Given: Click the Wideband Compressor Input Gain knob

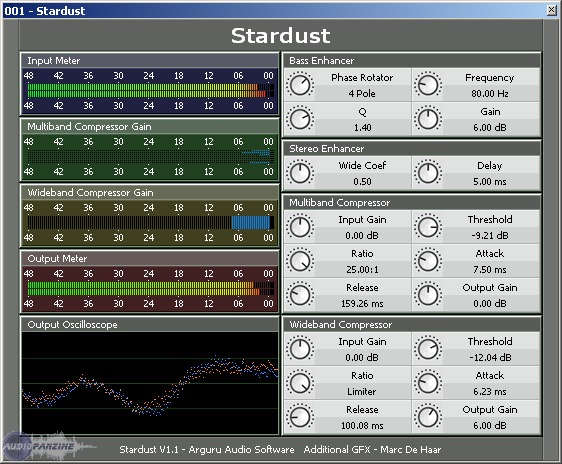Looking at the screenshot, I should 300,349.
